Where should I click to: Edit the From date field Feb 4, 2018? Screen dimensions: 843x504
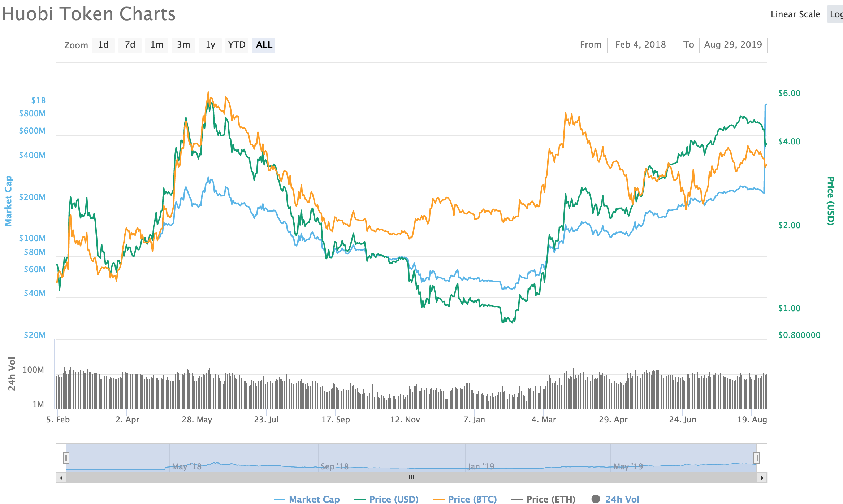click(641, 45)
